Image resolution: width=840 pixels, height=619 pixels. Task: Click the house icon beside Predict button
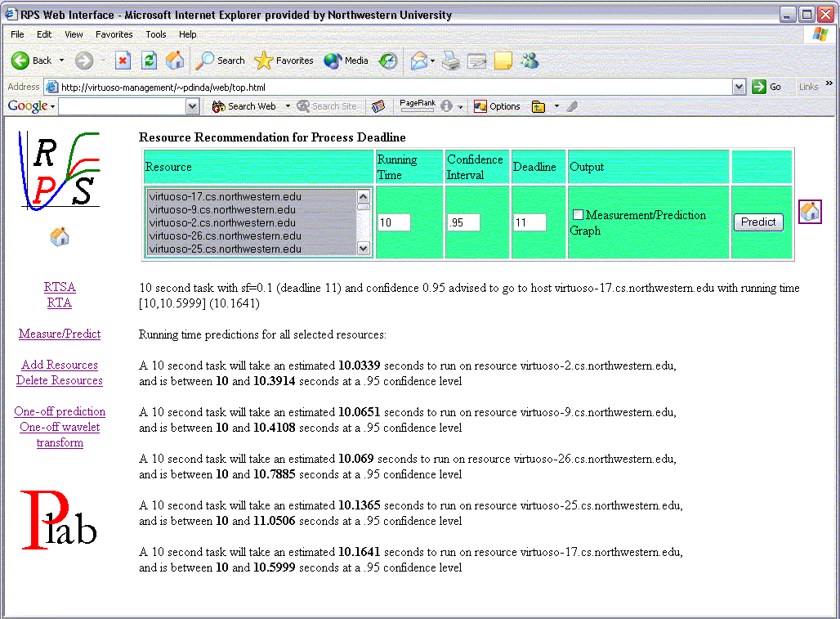tap(810, 212)
